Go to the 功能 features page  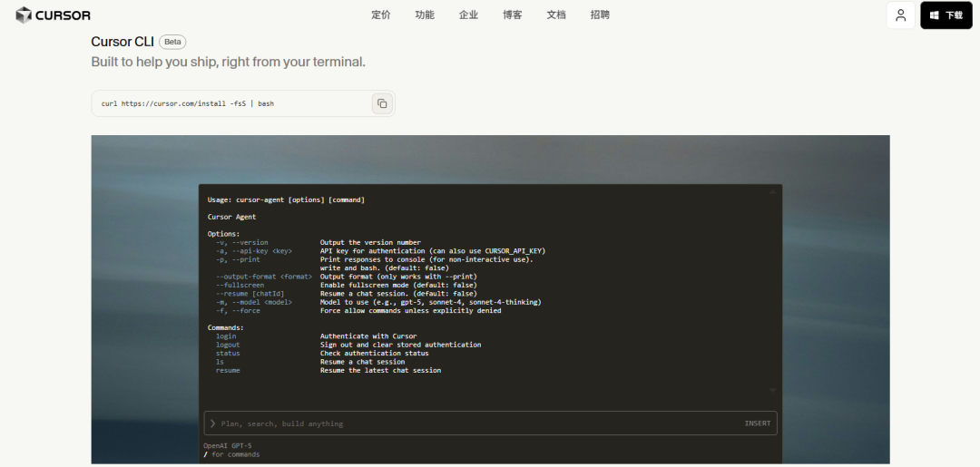pos(425,15)
